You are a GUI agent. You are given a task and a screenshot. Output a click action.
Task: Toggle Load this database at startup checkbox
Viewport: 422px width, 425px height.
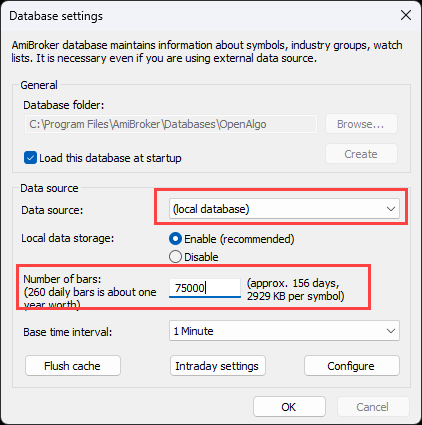coord(30,158)
